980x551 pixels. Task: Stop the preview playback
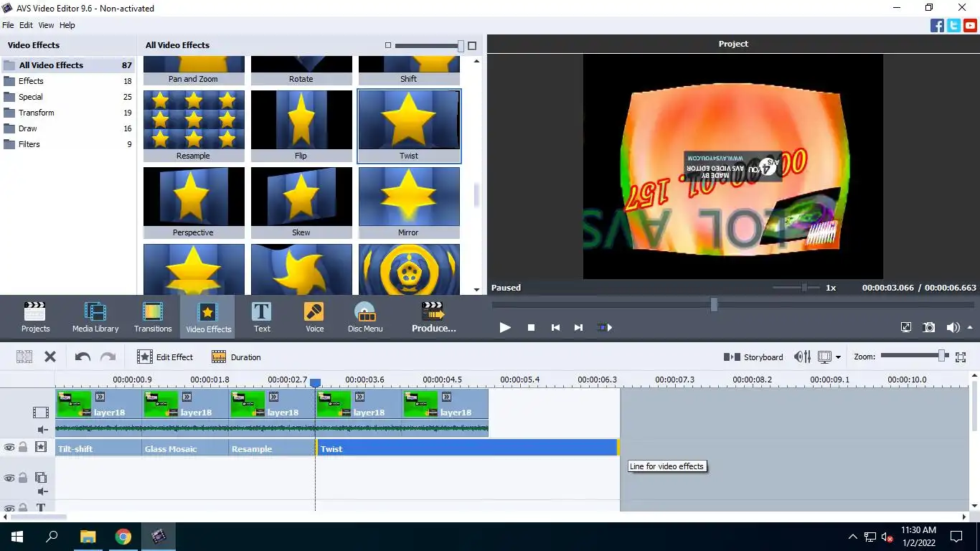point(531,327)
